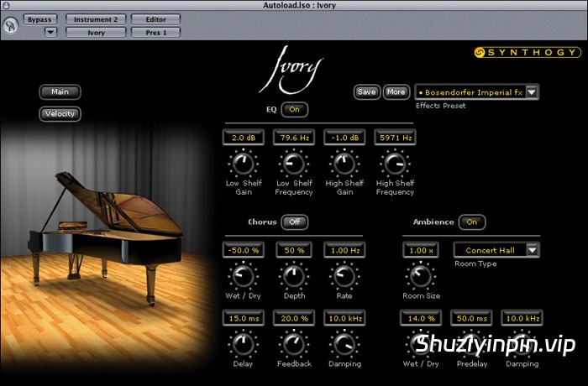Click the 79.6 Hz frequency value
Screen dimensions: 588x386
[294, 138]
